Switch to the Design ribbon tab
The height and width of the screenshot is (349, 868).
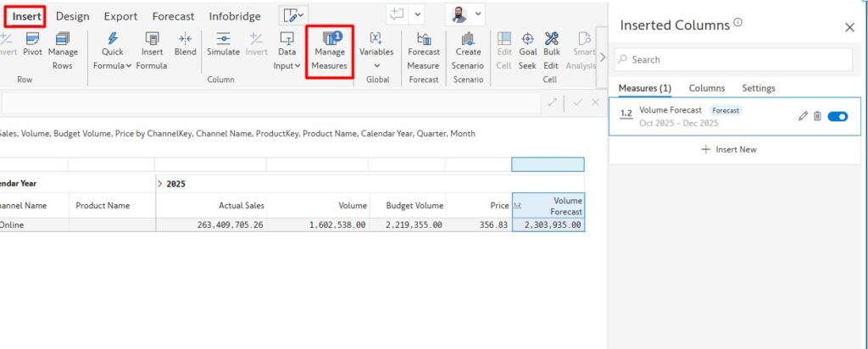(x=72, y=16)
